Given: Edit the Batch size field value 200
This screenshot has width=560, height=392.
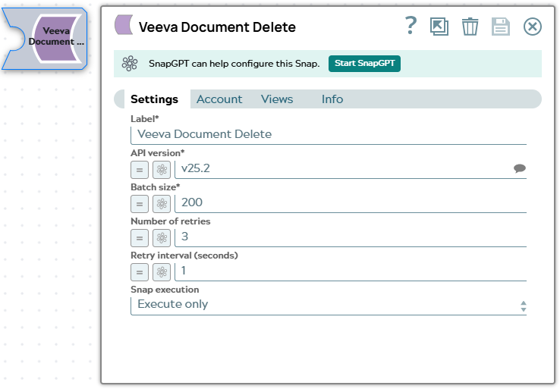Looking at the screenshot, I should (x=351, y=202).
